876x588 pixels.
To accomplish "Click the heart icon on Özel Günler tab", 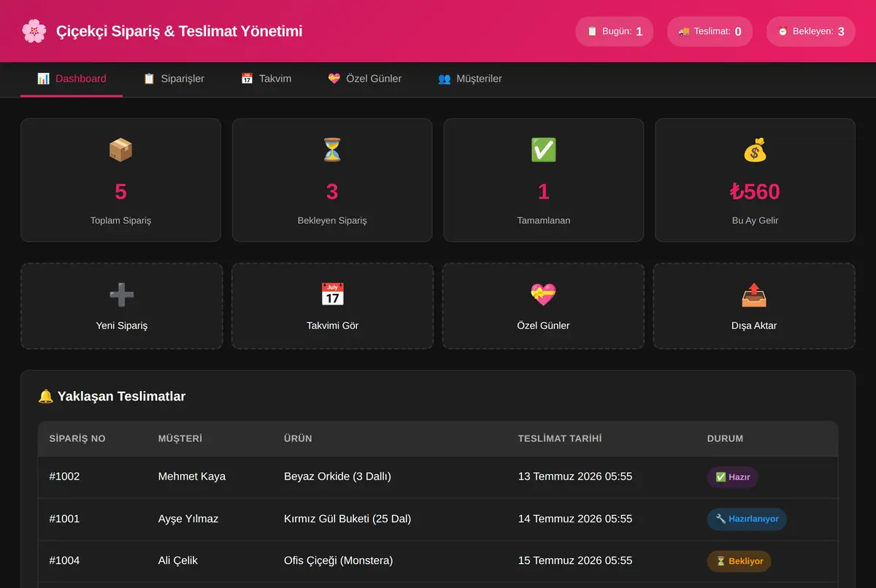I will [x=334, y=79].
